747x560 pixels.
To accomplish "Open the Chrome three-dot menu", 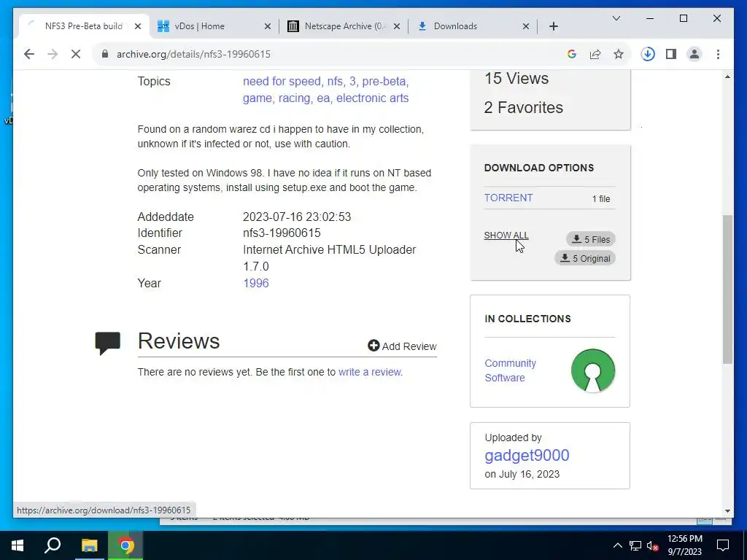I will pos(718,54).
